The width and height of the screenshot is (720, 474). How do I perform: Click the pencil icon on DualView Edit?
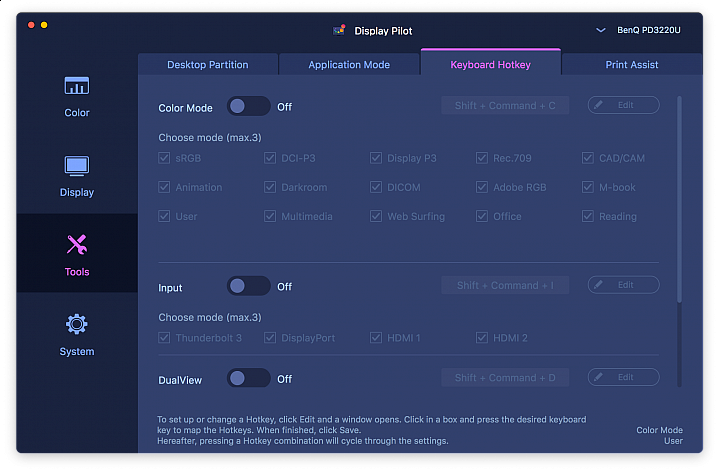click(x=598, y=377)
